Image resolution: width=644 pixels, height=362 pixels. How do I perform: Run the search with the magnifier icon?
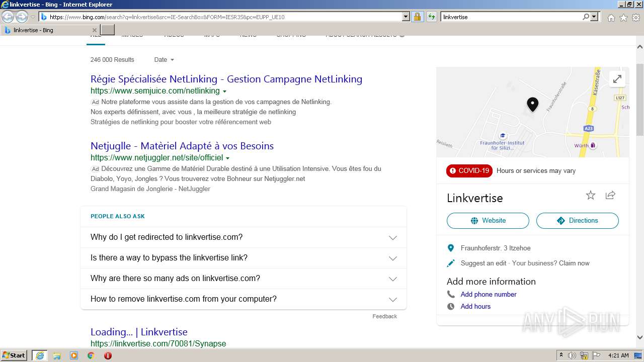pyautogui.click(x=586, y=17)
